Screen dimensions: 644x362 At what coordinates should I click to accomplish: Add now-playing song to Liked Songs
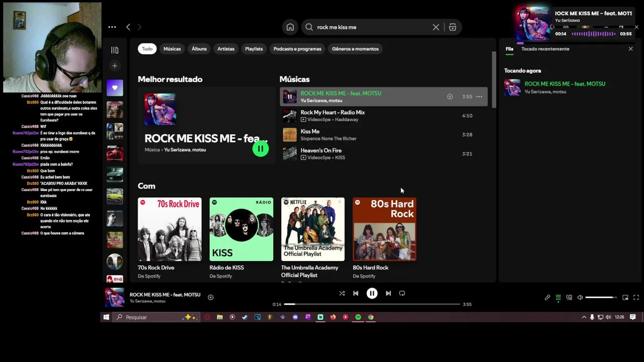pos(211,297)
